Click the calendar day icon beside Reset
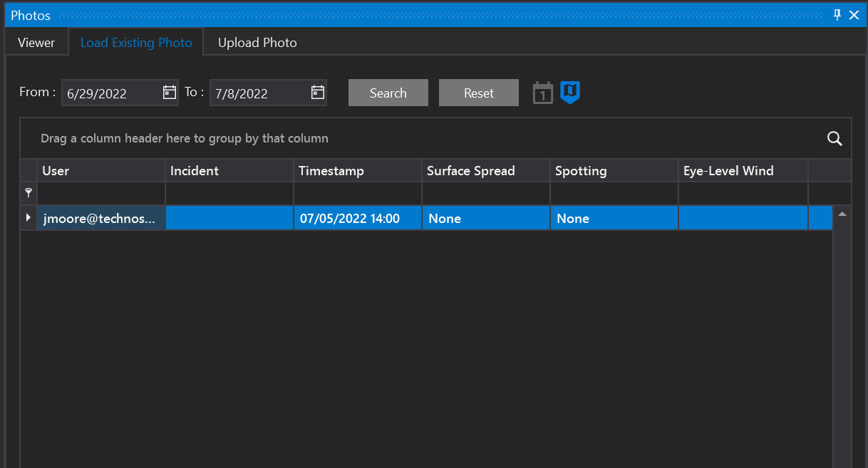868x468 pixels. [x=543, y=93]
